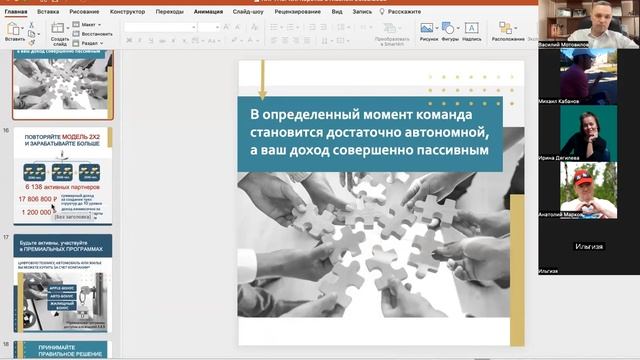Click the Главная tab
The width and height of the screenshot is (640, 360).
[16, 11]
